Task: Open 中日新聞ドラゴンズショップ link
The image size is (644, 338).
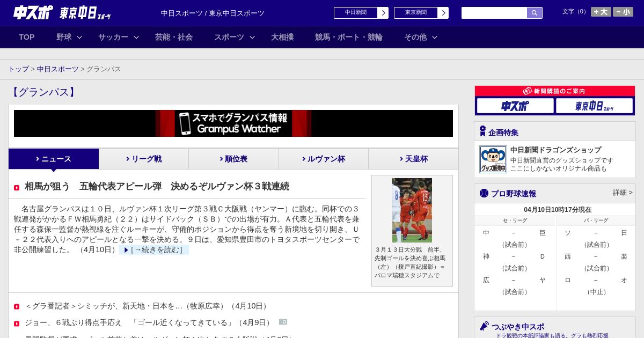Action: click(x=555, y=150)
